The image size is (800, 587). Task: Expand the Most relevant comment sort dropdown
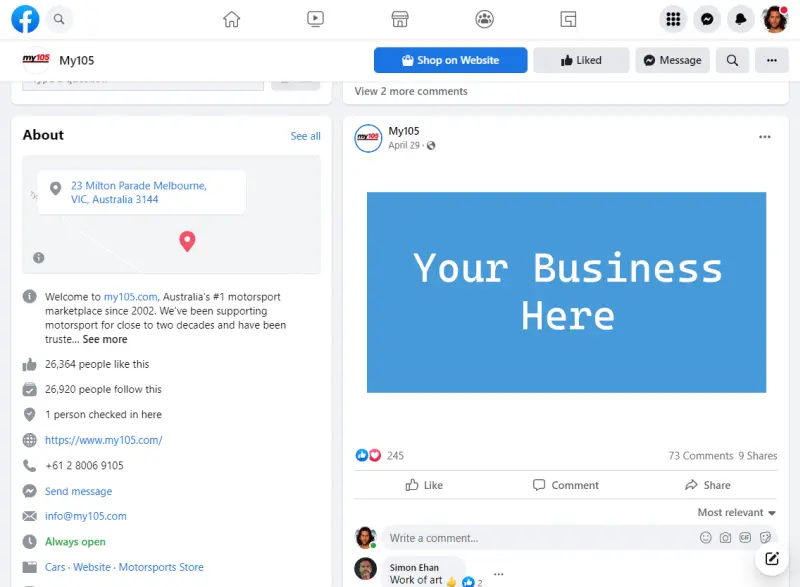736,512
